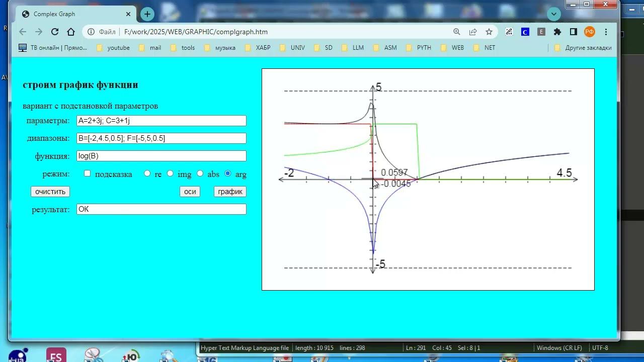
Task: Open the browser home page
Action: [71, 32]
